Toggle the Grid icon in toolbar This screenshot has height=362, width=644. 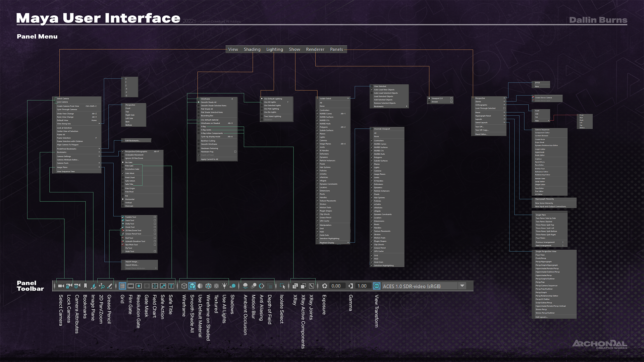pos(122,286)
